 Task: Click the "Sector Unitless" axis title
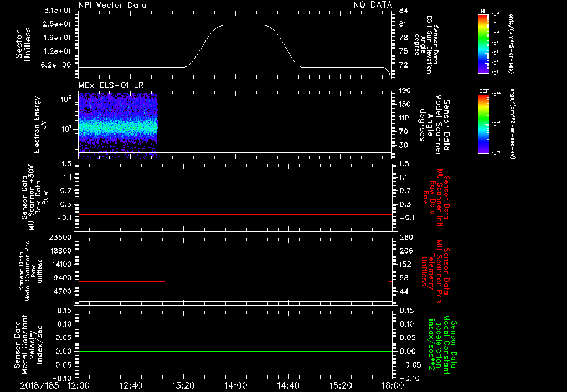pyautogui.click(x=23, y=44)
